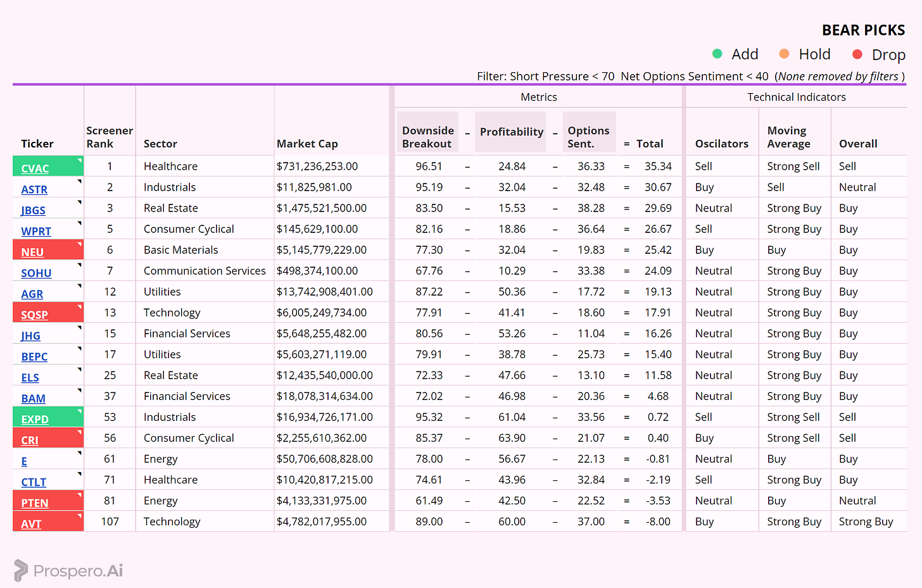Click market cap $731,236,253.00
Screen dimensions: 922x588
[317, 166]
